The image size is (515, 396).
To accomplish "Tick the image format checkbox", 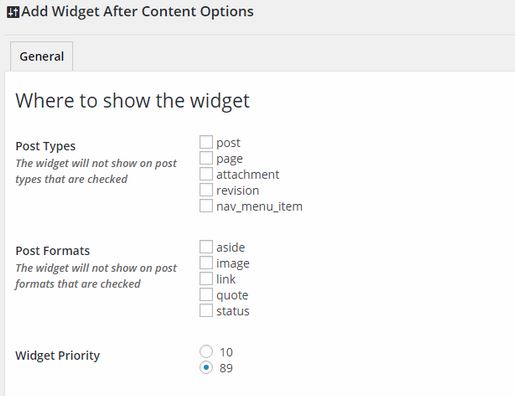I will pyautogui.click(x=206, y=263).
